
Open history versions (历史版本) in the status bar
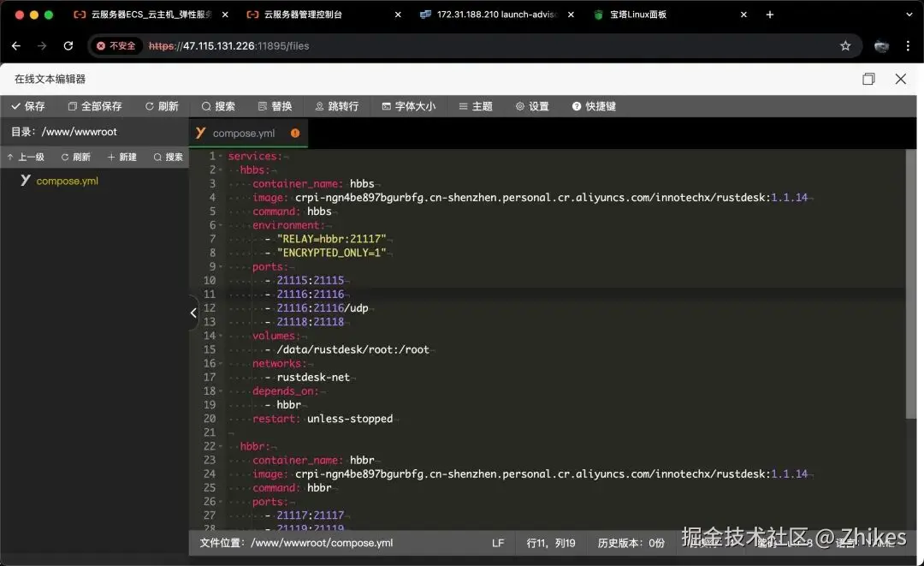click(631, 543)
